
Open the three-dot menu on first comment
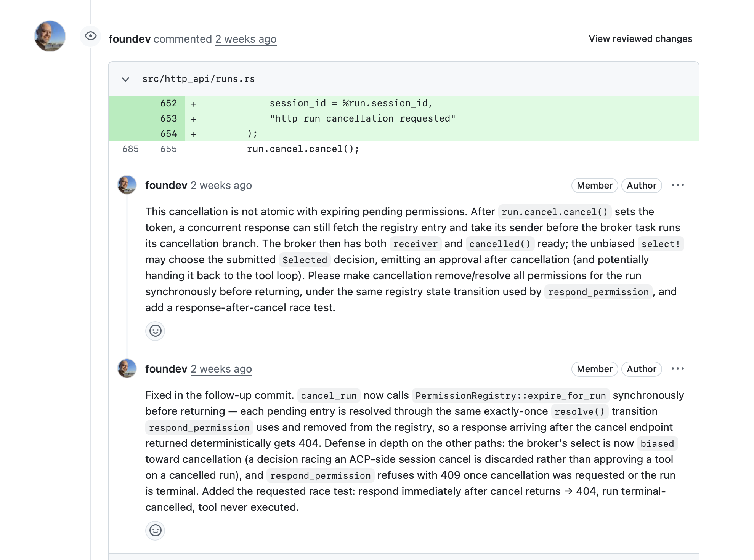tap(678, 185)
